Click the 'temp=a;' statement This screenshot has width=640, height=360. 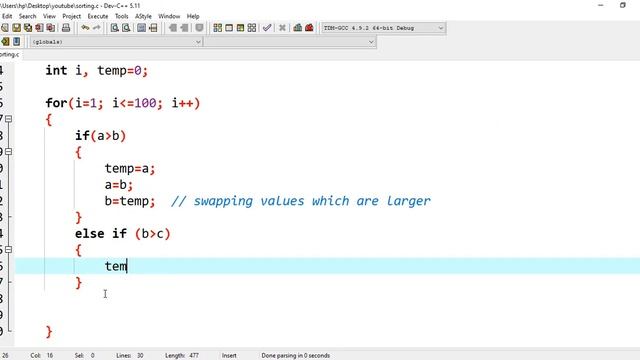130,168
